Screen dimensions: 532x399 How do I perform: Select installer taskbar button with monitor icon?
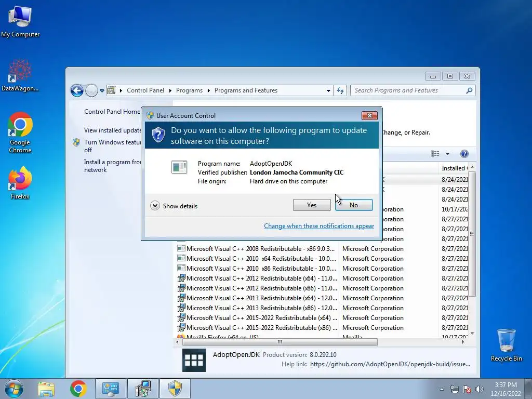(143, 389)
